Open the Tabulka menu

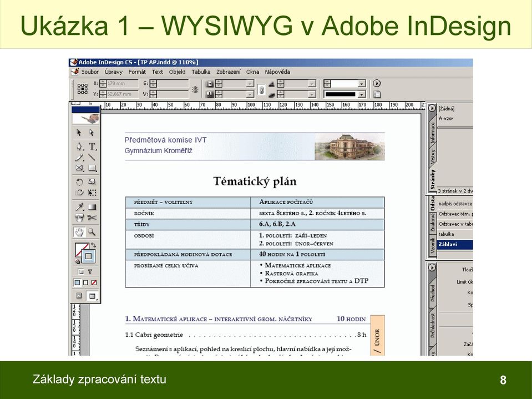201,72
